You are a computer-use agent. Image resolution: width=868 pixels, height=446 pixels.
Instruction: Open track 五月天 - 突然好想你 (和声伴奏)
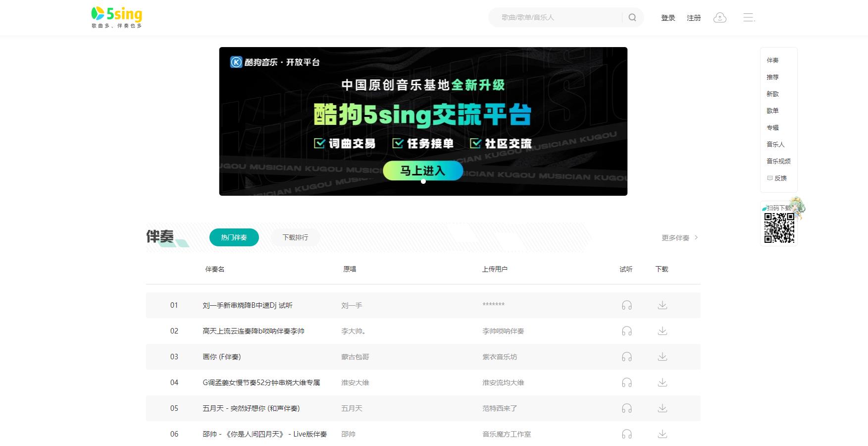(x=251, y=408)
